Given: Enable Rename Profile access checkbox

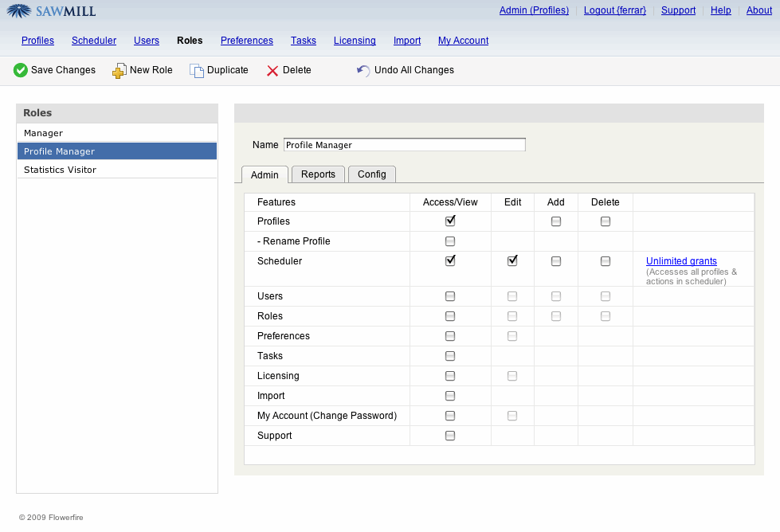Looking at the screenshot, I should [450, 241].
